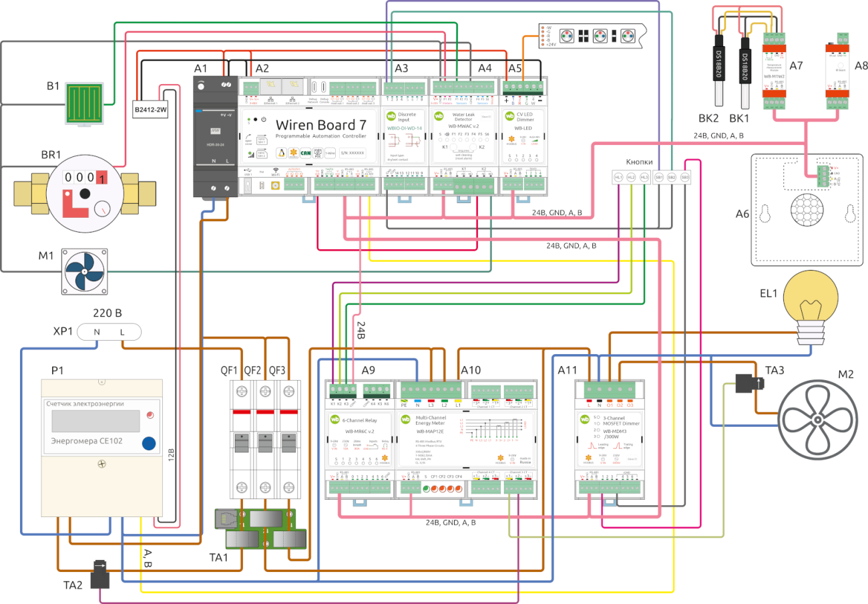Click the QF1 circuit breaker

(x=242, y=441)
